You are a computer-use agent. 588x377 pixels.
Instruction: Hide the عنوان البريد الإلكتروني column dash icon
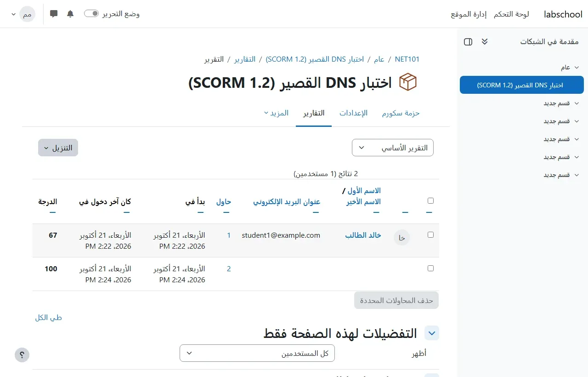316,212
